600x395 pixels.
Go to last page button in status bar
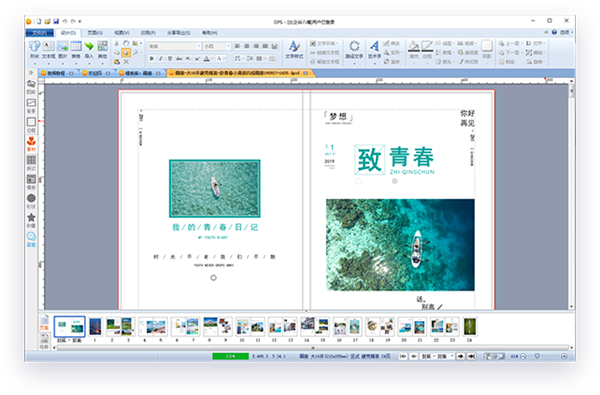tap(472, 356)
